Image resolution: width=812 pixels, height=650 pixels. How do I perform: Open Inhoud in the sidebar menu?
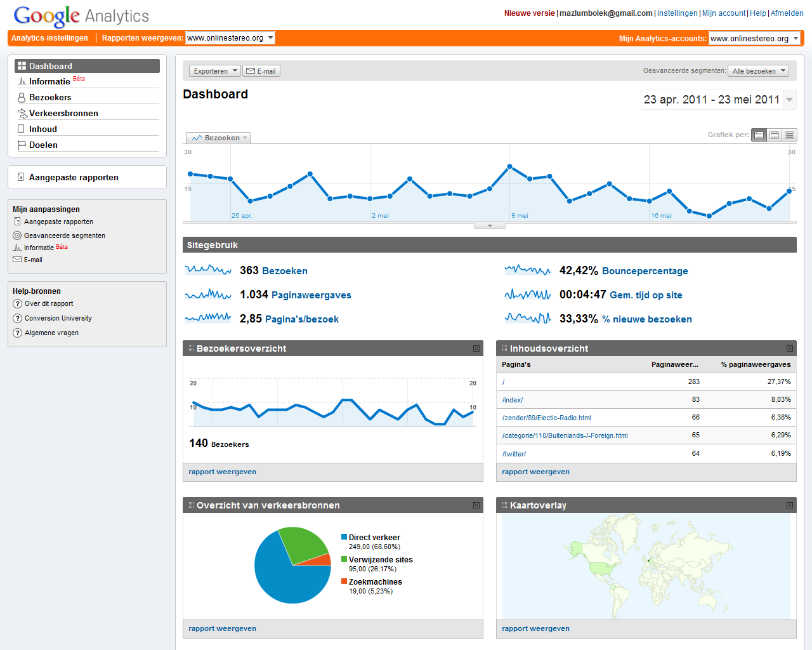(43, 129)
